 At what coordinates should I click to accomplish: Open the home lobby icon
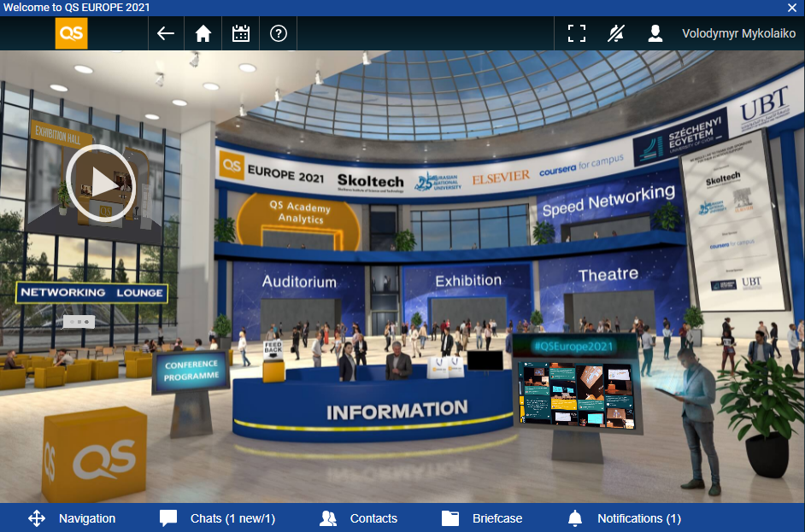[x=203, y=33]
